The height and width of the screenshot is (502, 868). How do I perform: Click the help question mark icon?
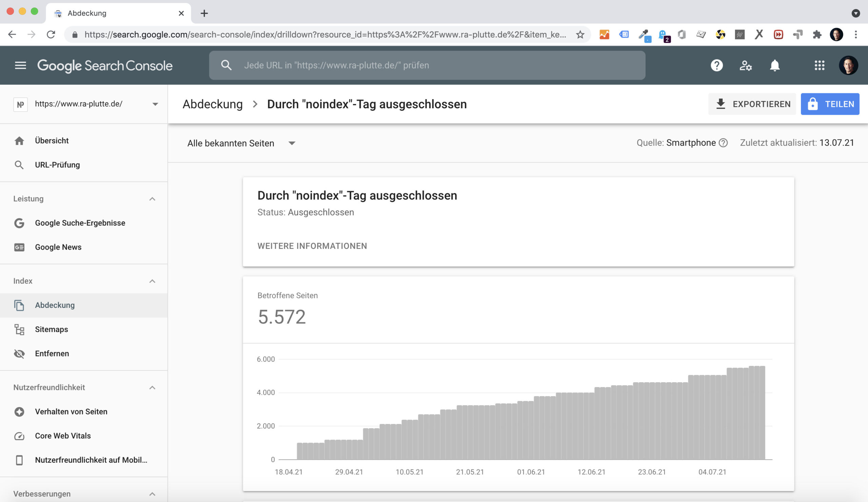pyautogui.click(x=716, y=65)
